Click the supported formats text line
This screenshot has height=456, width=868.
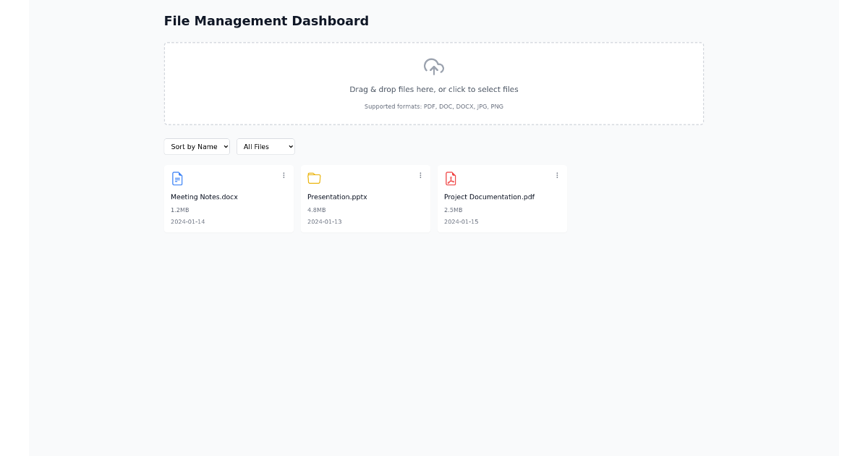pyautogui.click(x=433, y=106)
